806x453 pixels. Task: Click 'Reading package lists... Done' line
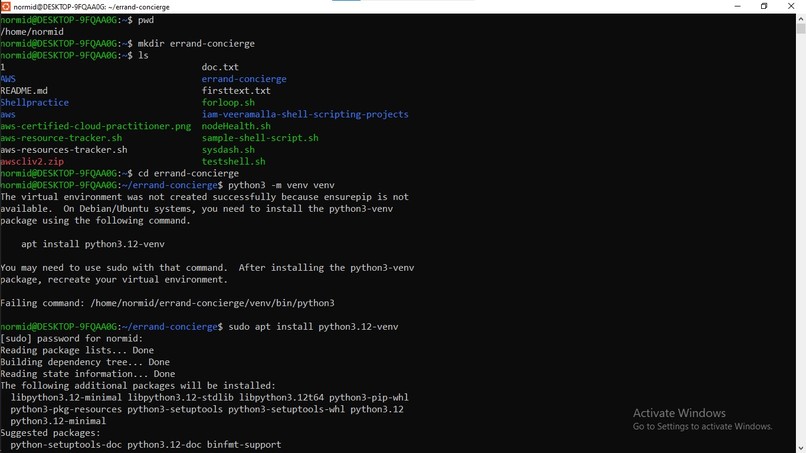click(x=77, y=351)
